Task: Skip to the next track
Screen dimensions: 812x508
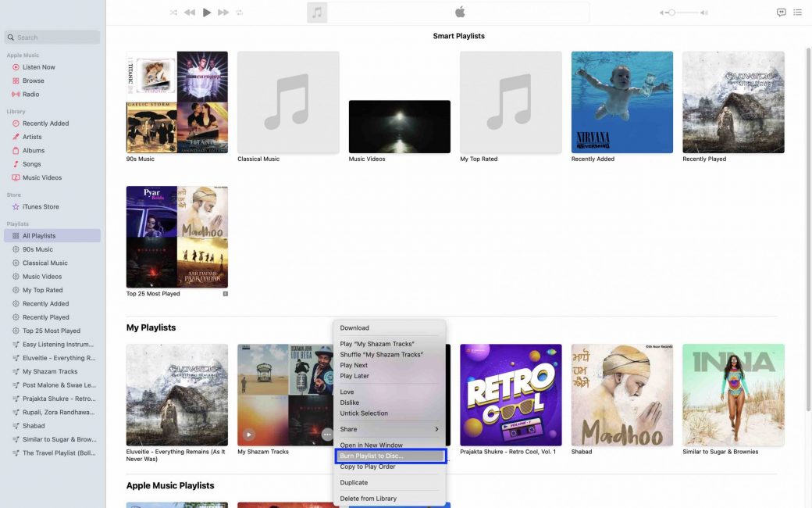Action: click(223, 13)
